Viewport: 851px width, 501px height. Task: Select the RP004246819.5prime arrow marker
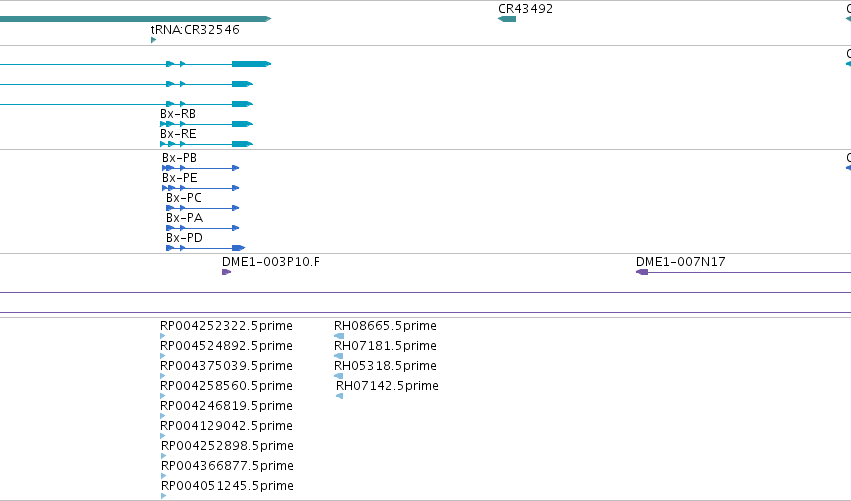(x=163, y=416)
